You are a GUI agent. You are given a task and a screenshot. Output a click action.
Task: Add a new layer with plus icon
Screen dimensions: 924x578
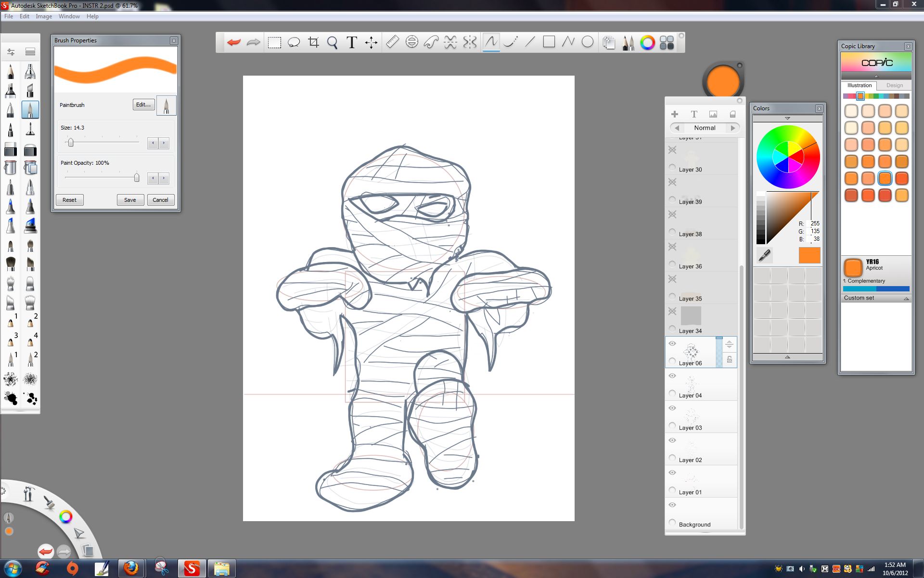click(x=675, y=114)
